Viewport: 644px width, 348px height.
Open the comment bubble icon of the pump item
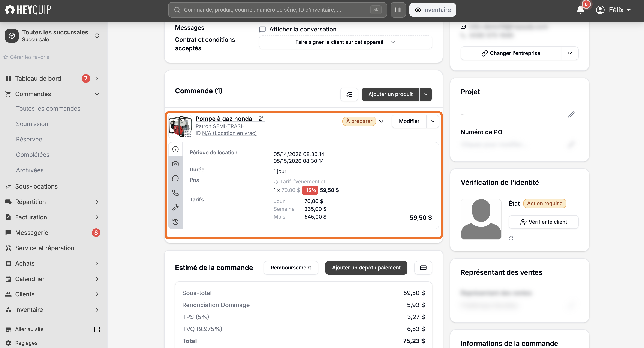(x=175, y=178)
